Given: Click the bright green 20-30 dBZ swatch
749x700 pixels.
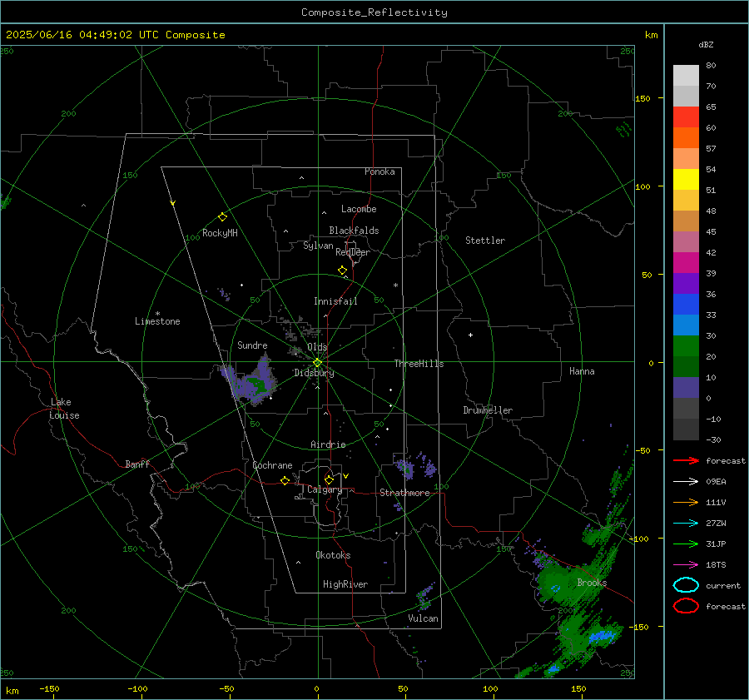Looking at the screenshot, I should pyautogui.click(x=686, y=346).
